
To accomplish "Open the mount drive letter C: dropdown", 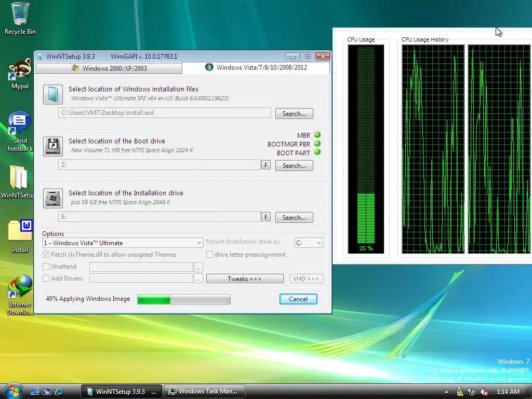I will click(309, 243).
